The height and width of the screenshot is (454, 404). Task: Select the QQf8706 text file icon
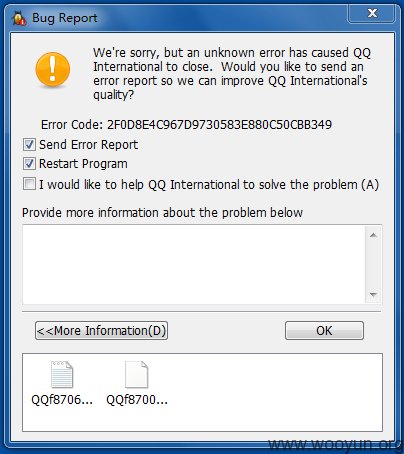point(62,375)
